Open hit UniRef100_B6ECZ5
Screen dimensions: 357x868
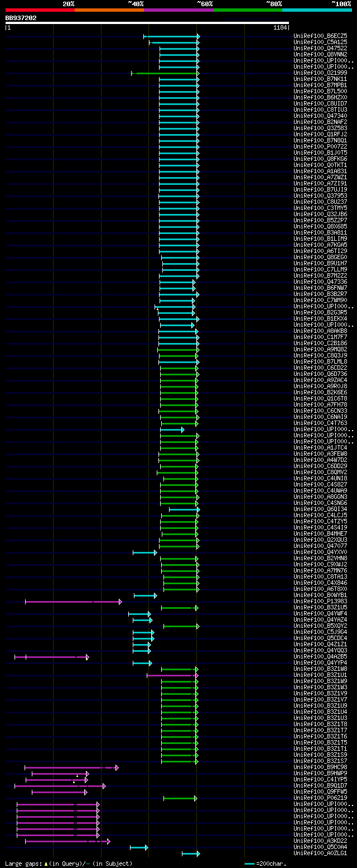(320, 36)
